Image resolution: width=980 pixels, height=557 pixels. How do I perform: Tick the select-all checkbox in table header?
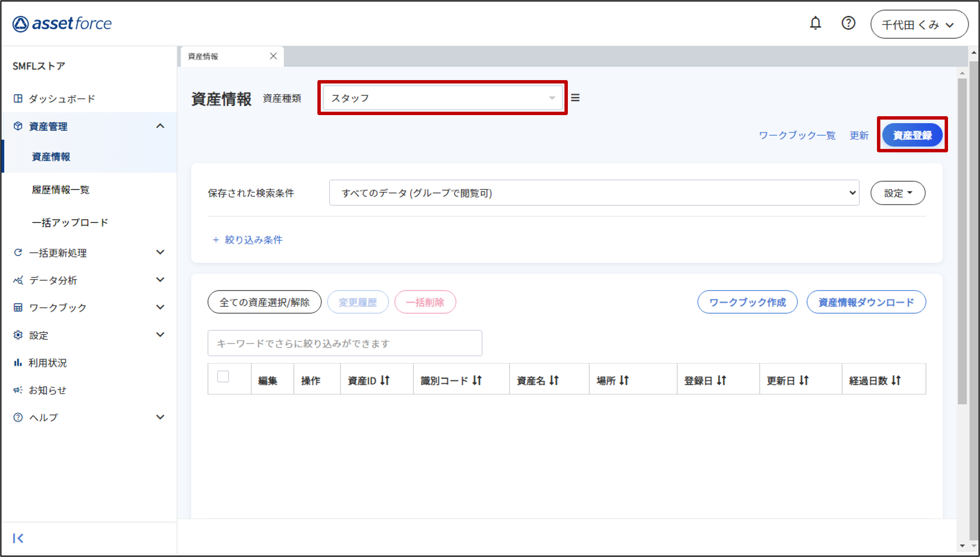click(223, 376)
